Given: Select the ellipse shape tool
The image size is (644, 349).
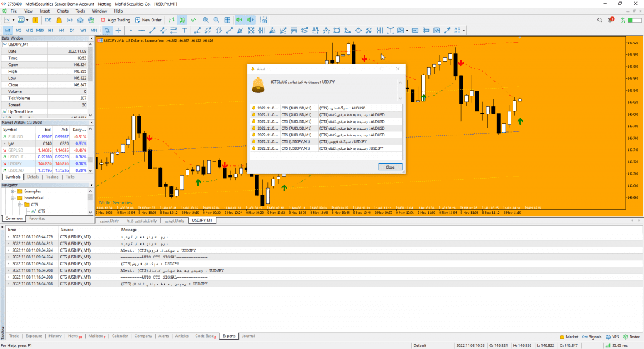Looking at the screenshot, I should tap(358, 30).
